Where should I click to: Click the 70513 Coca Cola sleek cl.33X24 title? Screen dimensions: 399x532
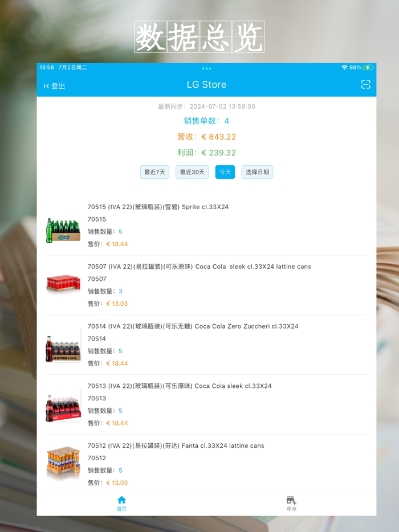[x=180, y=386]
